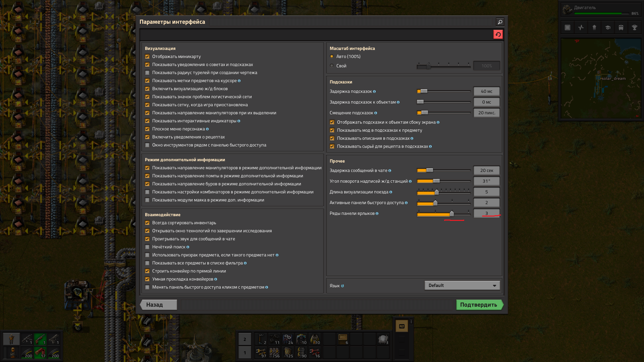Toggle Плоское меню персонажа checkbox

(147, 129)
